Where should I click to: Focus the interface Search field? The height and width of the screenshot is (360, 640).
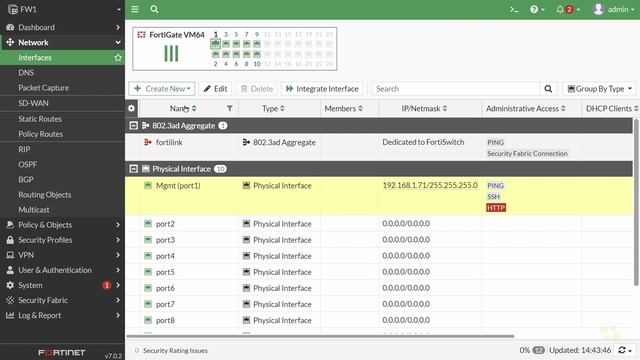tap(456, 89)
